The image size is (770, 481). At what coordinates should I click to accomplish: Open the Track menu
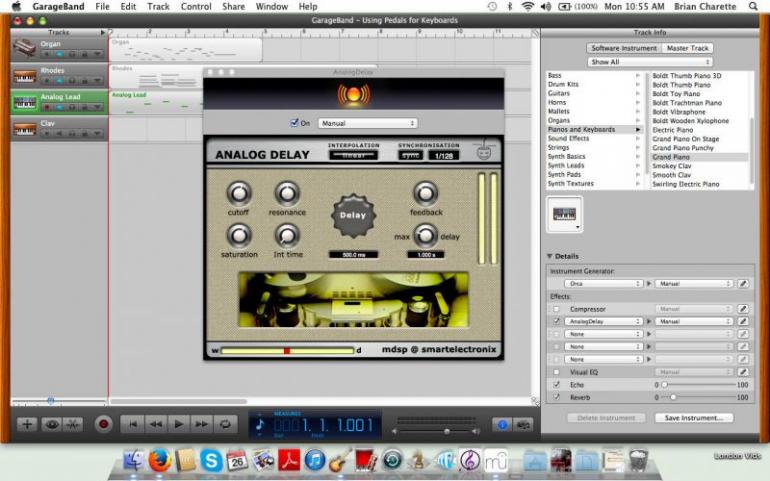click(x=158, y=6)
